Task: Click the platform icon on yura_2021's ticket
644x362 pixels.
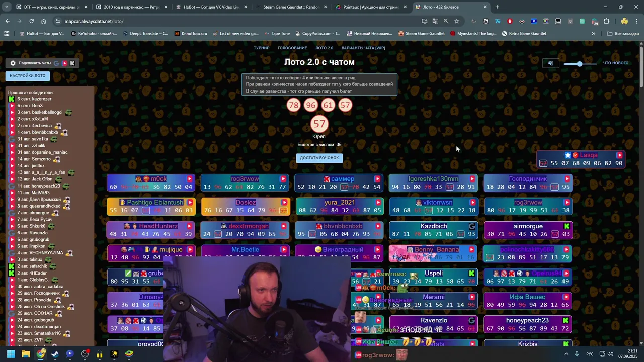Action: [377, 203]
